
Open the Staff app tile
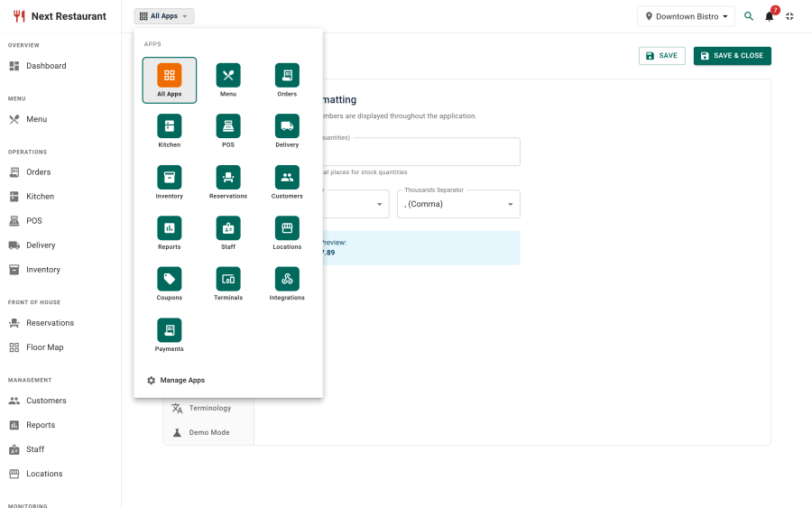coord(228,233)
